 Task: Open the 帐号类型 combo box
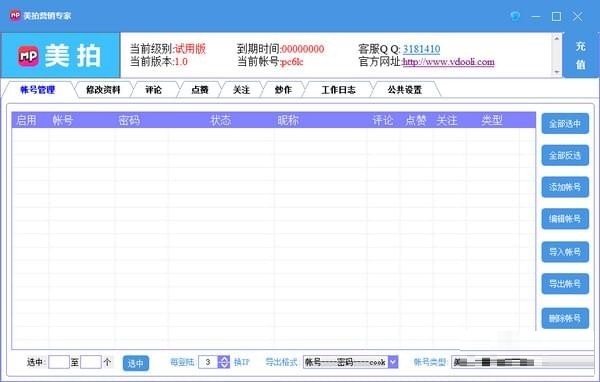tap(522, 362)
